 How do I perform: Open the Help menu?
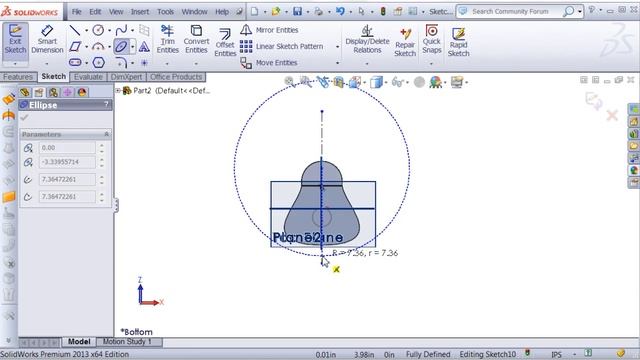click(x=222, y=12)
